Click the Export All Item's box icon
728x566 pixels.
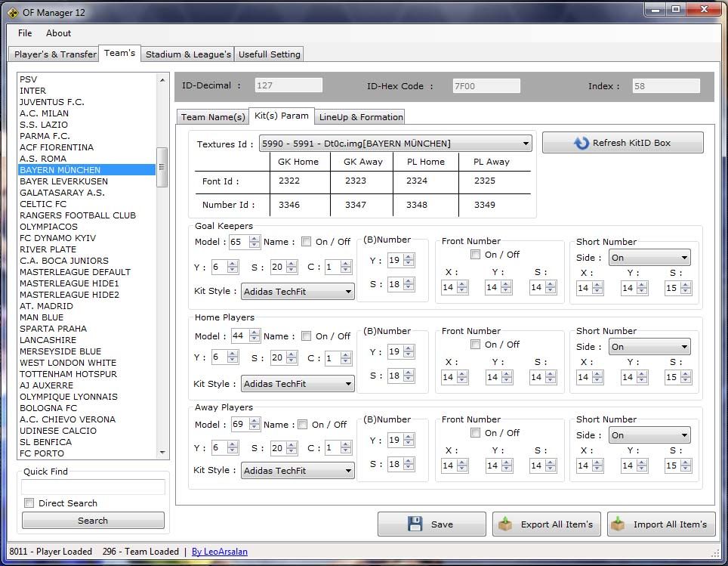505,524
